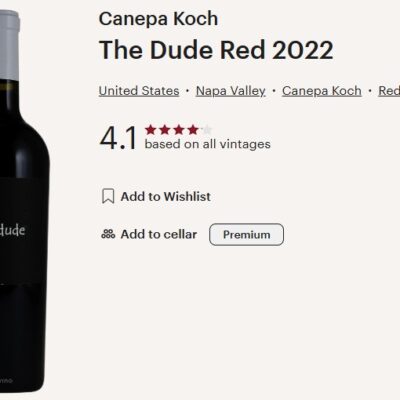Click the fourth red rating star
This screenshot has height=400, width=400.
(193, 130)
